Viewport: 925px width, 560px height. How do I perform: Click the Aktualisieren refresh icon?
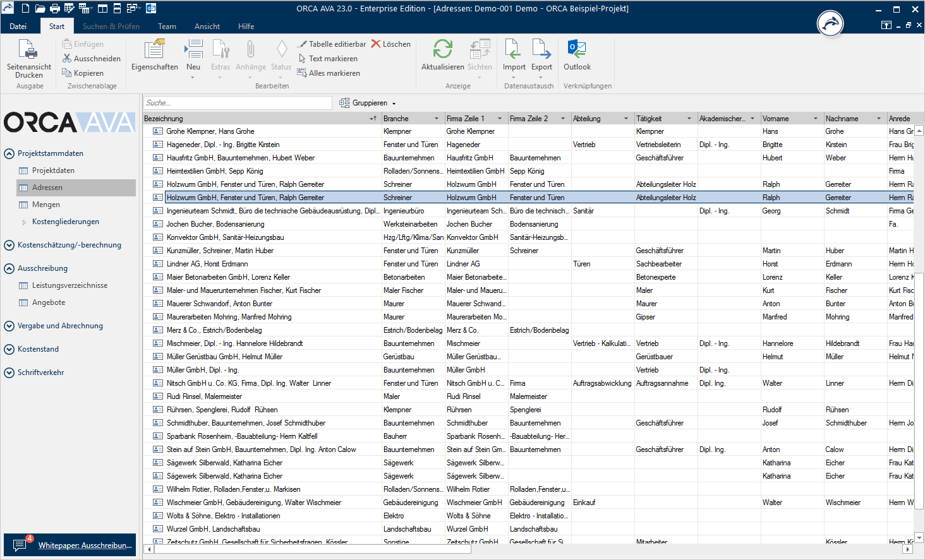[442, 50]
